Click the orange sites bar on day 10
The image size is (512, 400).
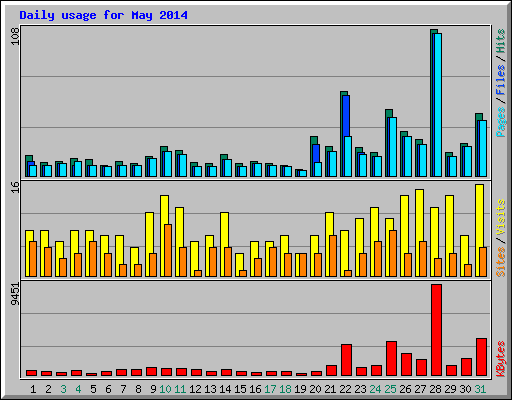(168, 250)
